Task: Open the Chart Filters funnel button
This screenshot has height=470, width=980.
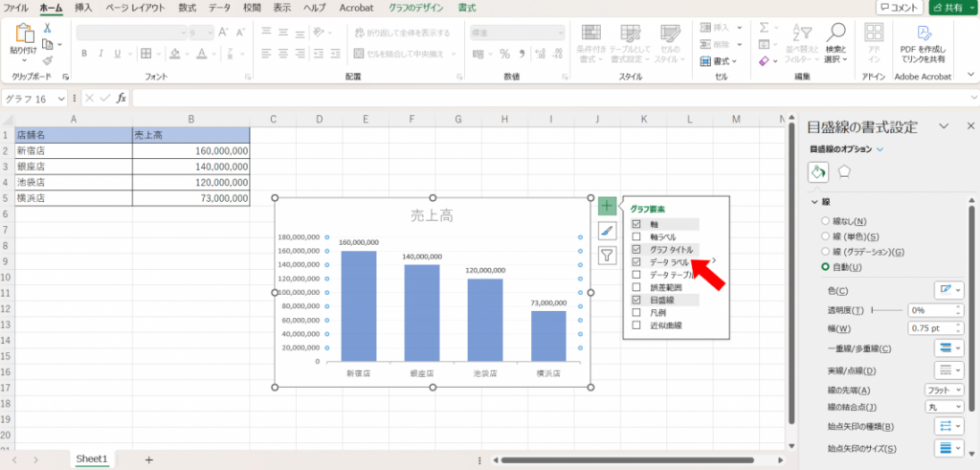Action: 607,256
